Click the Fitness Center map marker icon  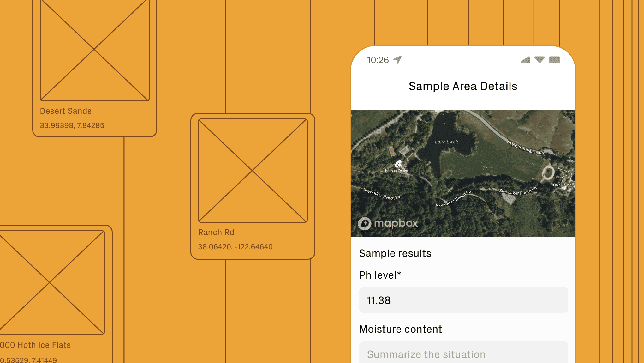pos(397,165)
